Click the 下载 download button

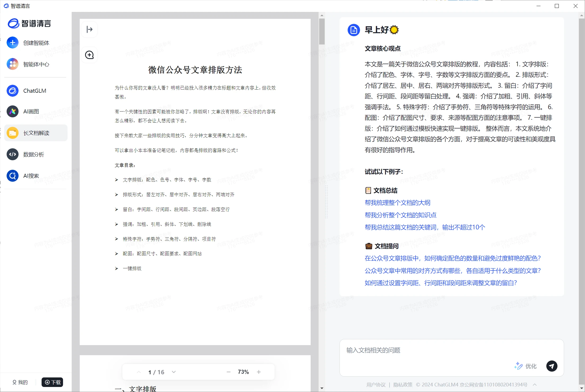pos(52,382)
